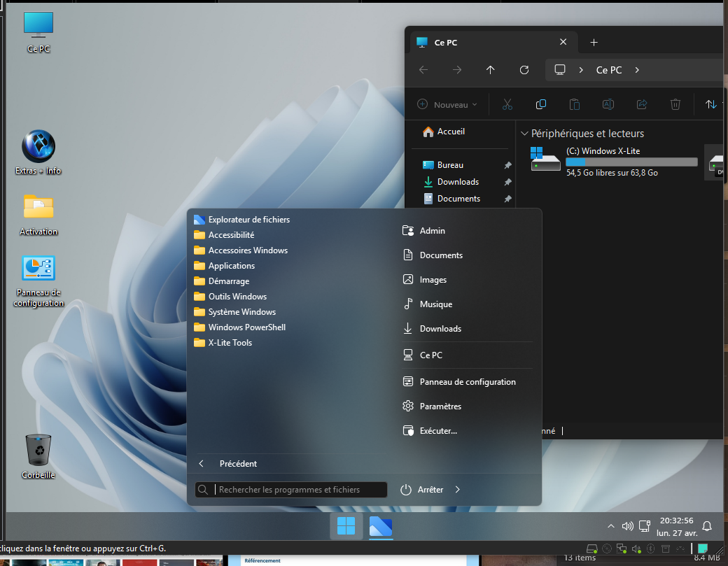Click the Rename icon in Explorer toolbar
This screenshot has height=566, width=728.
(x=608, y=104)
